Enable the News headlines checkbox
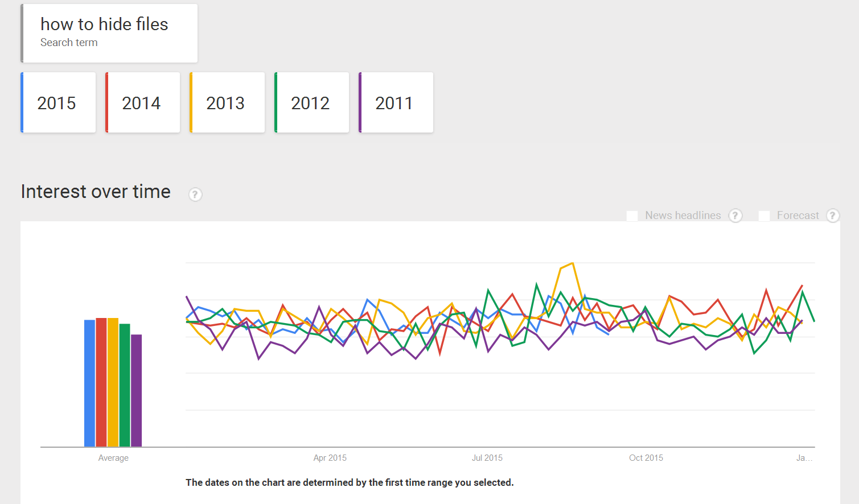Screen dimensions: 859x504 [632, 216]
